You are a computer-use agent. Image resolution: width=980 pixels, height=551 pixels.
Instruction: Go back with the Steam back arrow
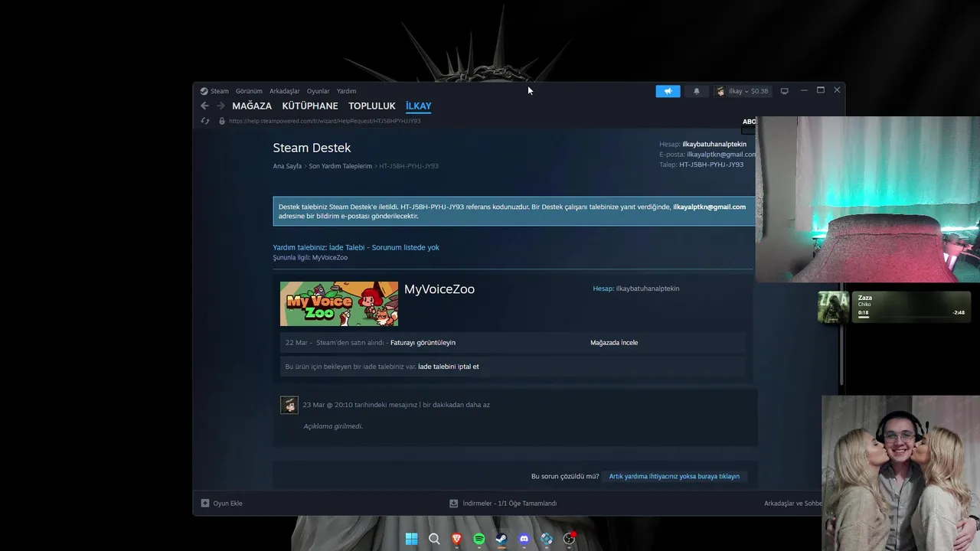coord(204,106)
